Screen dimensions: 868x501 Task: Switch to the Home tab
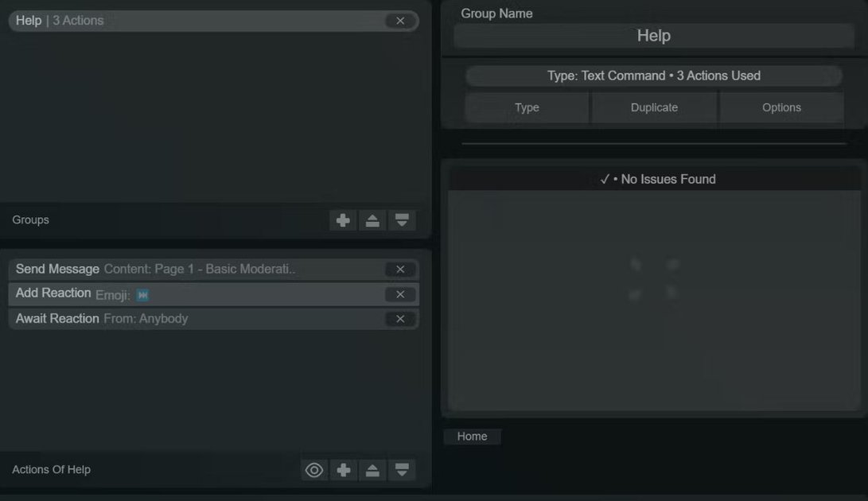472,436
